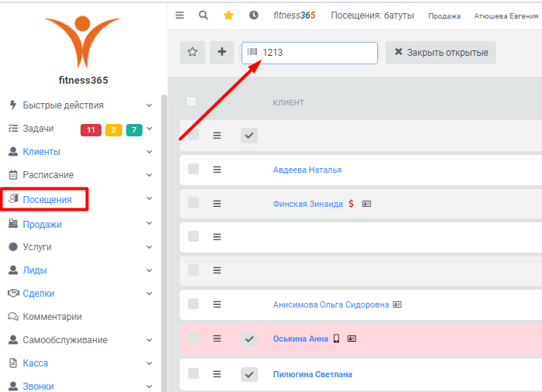
Task: Expand Услуги section chevron
Action: click(149, 247)
